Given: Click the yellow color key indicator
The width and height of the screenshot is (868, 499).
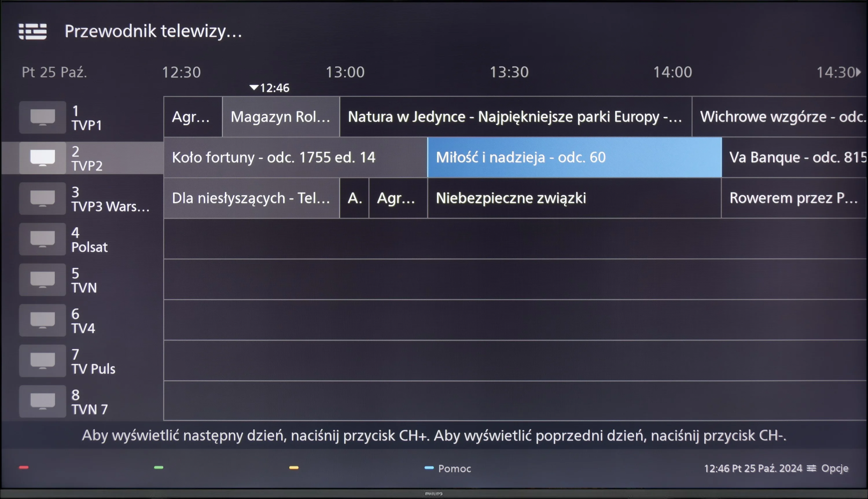Looking at the screenshot, I should pos(294,467).
